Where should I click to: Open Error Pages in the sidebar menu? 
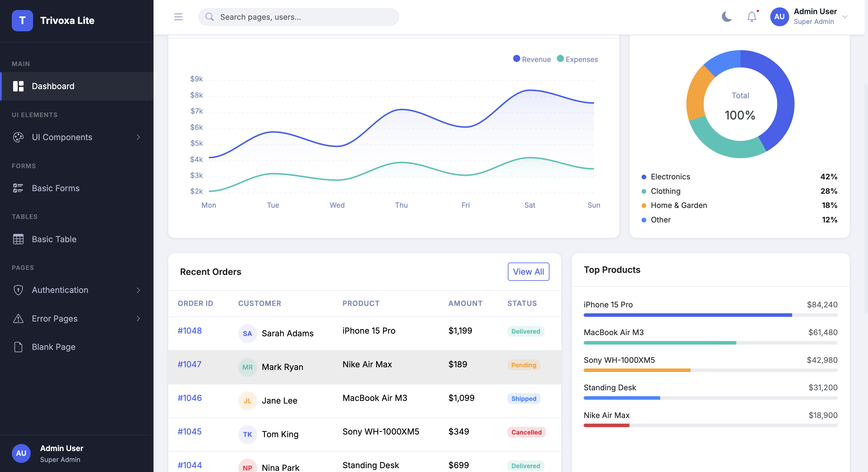(77, 319)
